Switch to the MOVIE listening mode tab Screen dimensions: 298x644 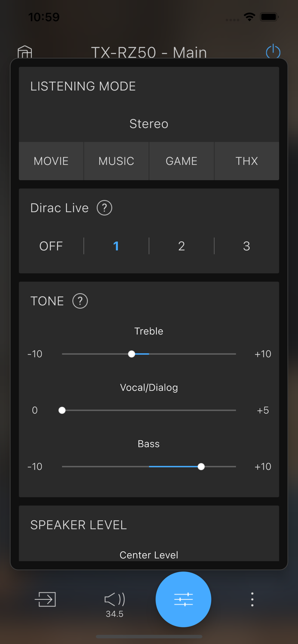tap(51, 161)
